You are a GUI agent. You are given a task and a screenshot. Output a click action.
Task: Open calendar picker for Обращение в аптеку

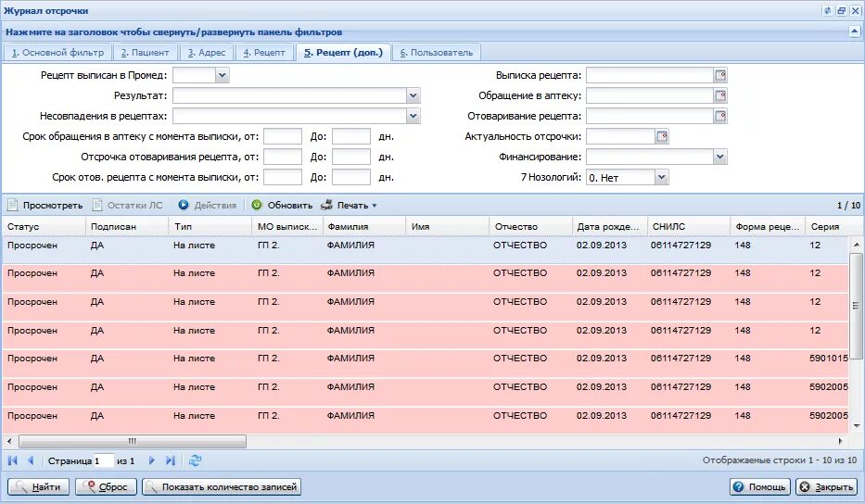coord(720,95)
